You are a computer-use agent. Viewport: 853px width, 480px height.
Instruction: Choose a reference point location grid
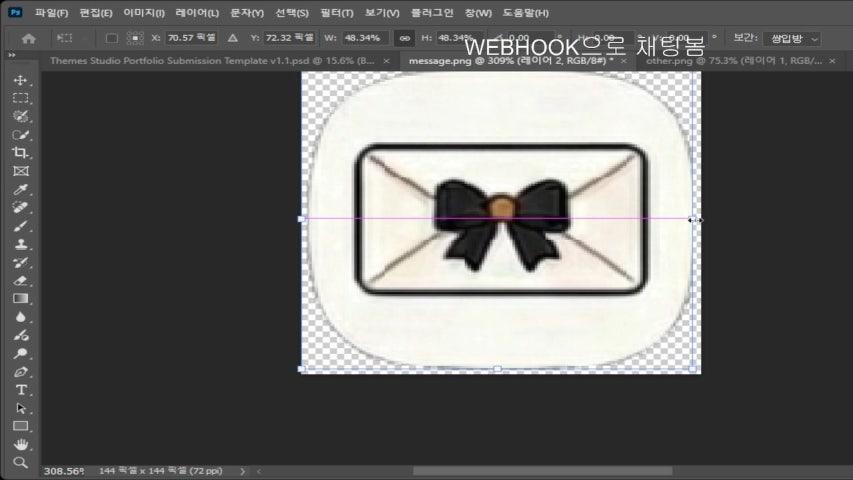134,38
